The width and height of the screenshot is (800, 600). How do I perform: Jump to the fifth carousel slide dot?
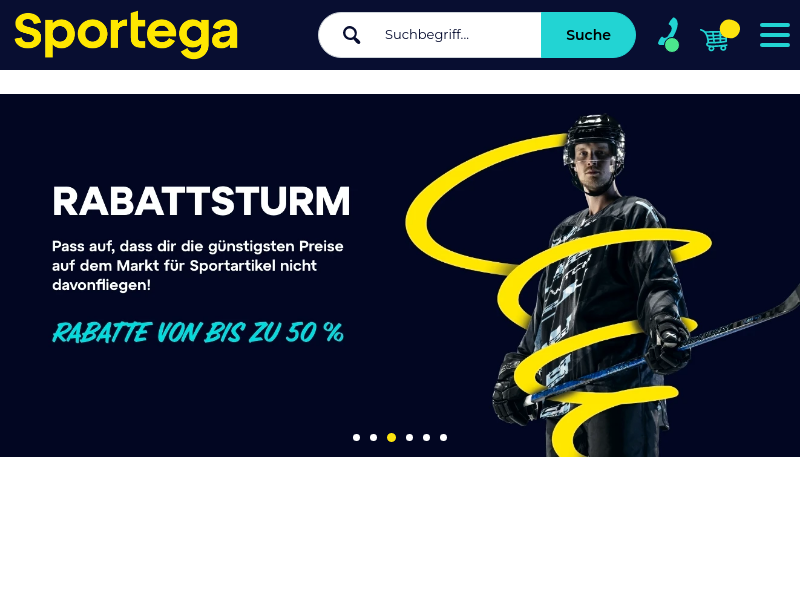tap(427, 437)
